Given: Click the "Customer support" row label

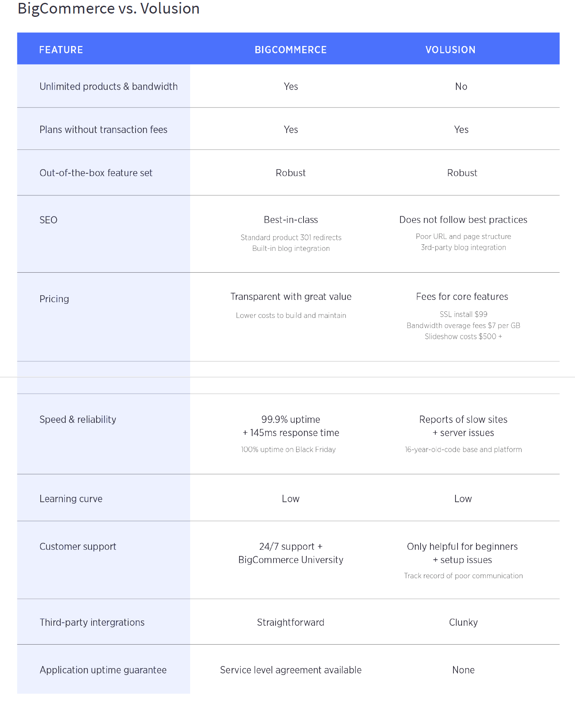Looking at the screenshot, I should [78, 547].
